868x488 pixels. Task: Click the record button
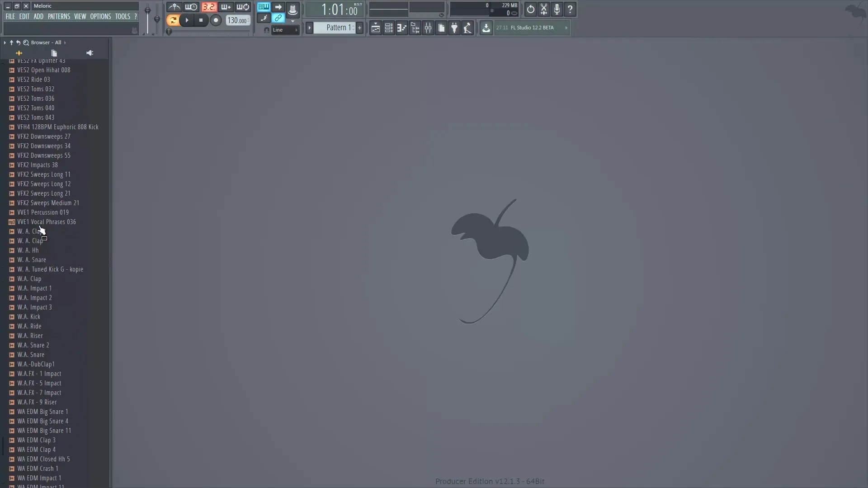[x=216, y=20]
